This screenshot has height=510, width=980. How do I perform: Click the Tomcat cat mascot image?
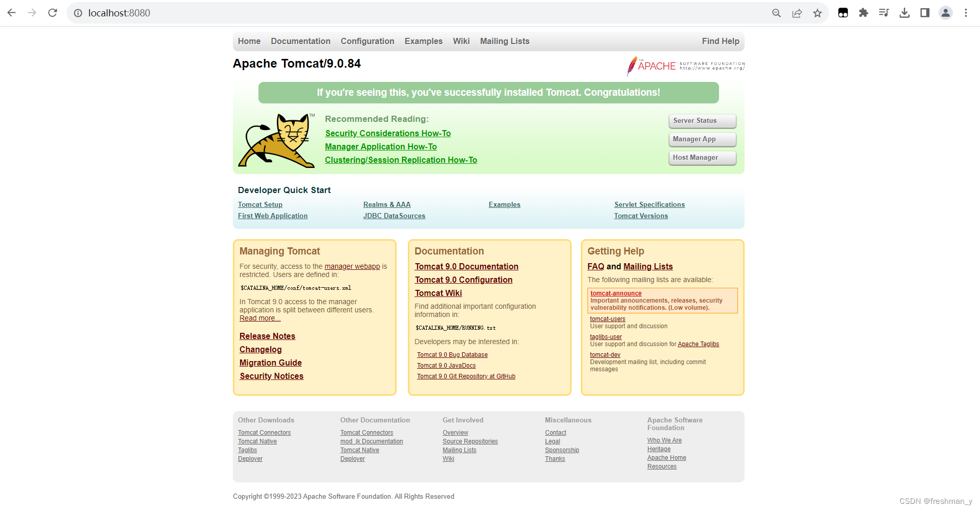[276, 140]
